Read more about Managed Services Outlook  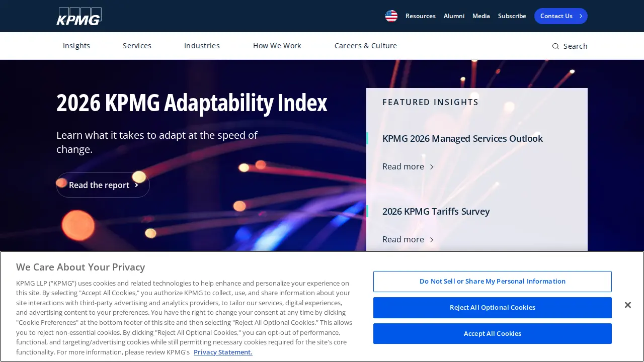coord(408,166)
